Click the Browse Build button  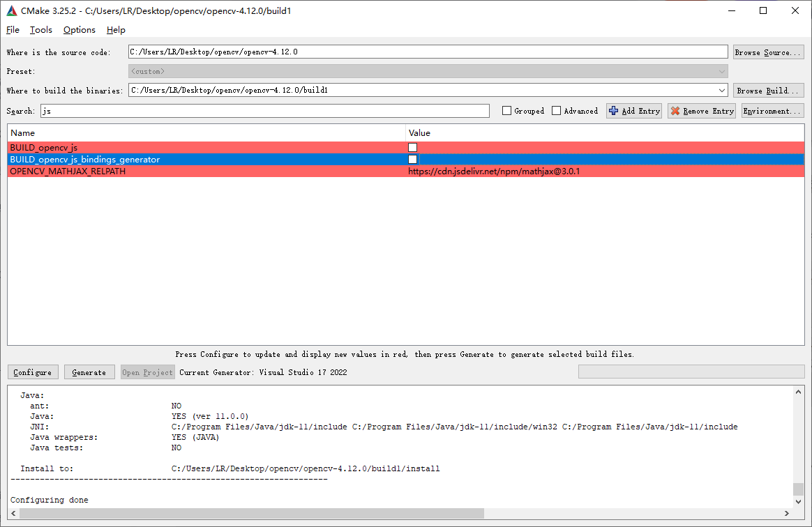point(769,91)
